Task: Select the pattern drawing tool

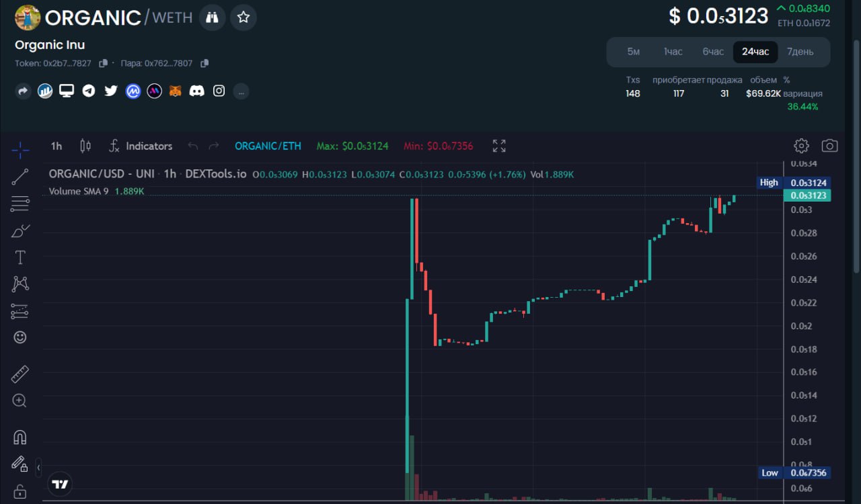Action: click(x=20, y=284)
